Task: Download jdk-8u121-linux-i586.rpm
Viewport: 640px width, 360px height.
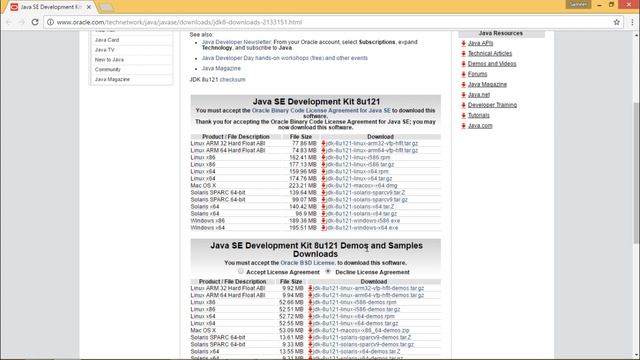Action: coord(358,157)
